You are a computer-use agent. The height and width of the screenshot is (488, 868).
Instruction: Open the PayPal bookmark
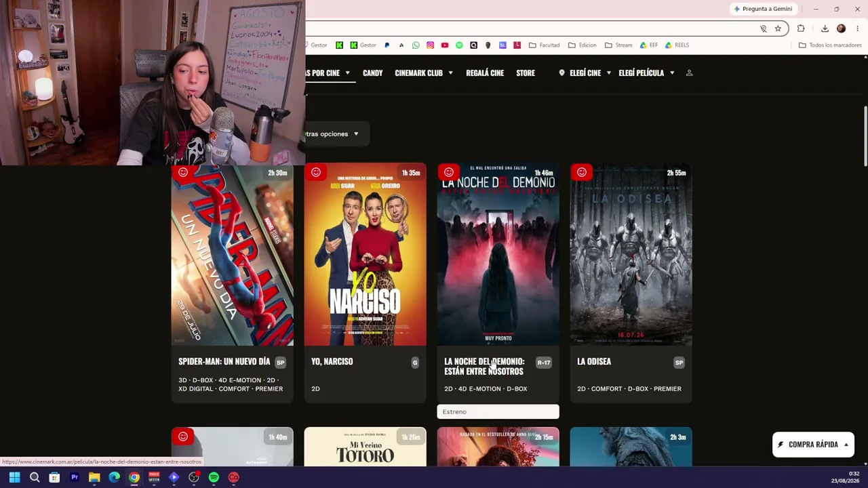click(387, 45)
